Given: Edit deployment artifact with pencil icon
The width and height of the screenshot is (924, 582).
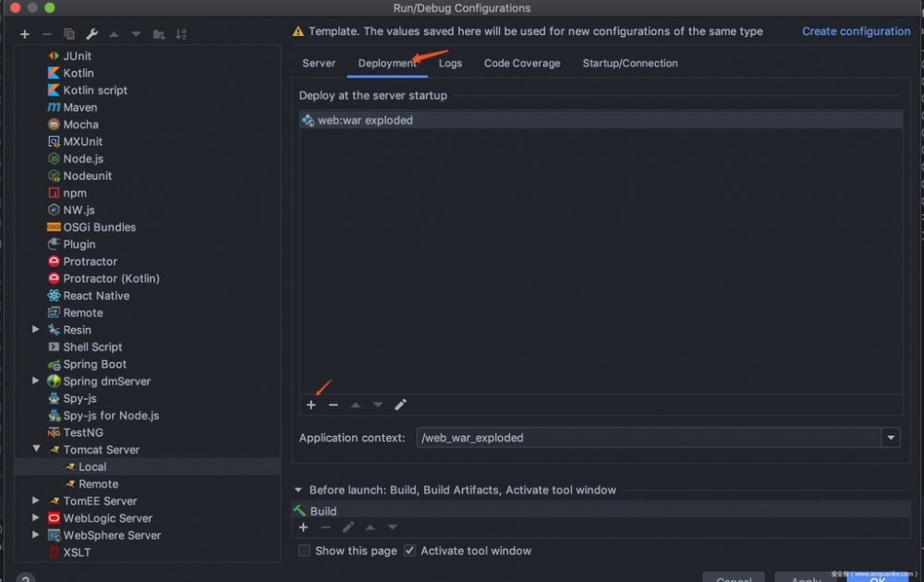Looking at the screenshot, I should [400, 405].
